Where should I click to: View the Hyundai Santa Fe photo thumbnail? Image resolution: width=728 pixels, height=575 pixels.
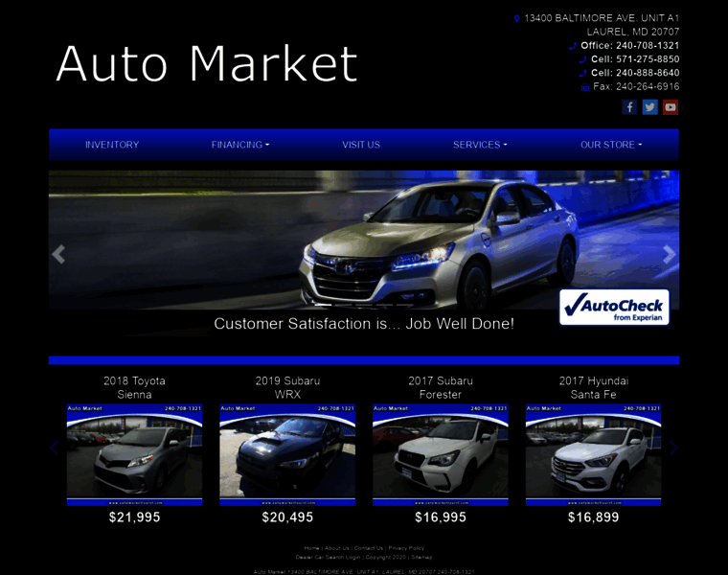593,455
